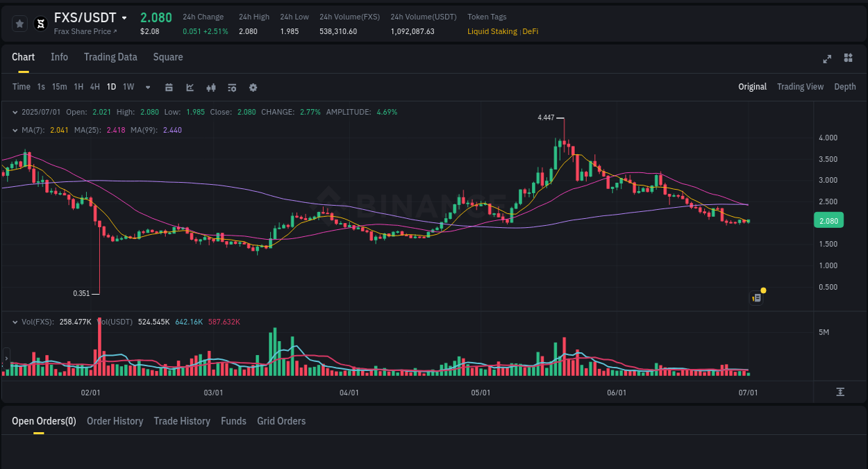
Task: Open the technical indicators icon
Action: coord(210,87)
